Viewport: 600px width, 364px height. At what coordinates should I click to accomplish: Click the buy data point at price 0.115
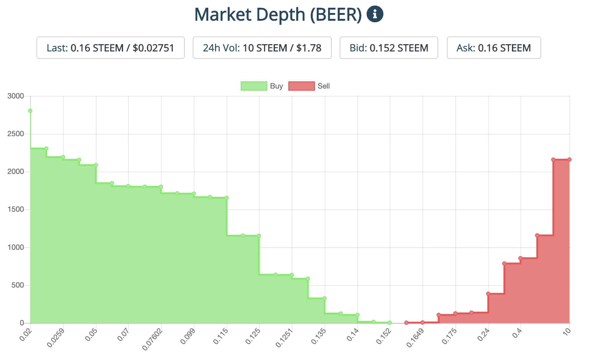(x=227, y=198)
